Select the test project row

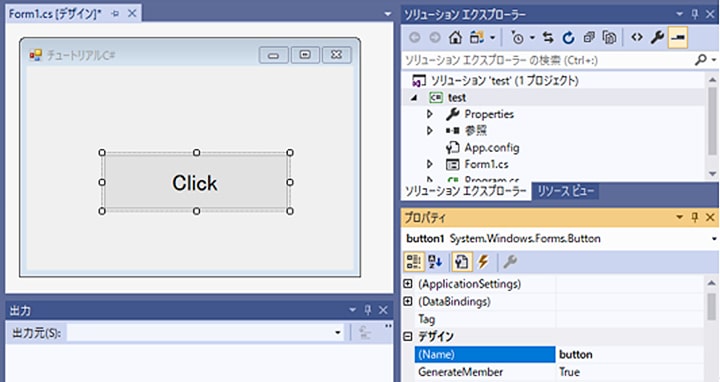[x=553, y=97]
